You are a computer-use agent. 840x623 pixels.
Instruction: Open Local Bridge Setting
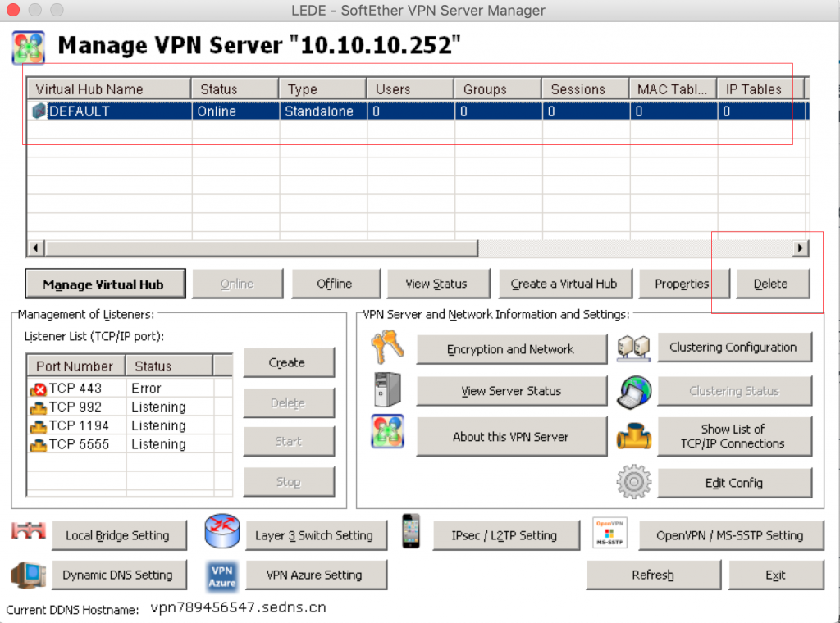120,536
